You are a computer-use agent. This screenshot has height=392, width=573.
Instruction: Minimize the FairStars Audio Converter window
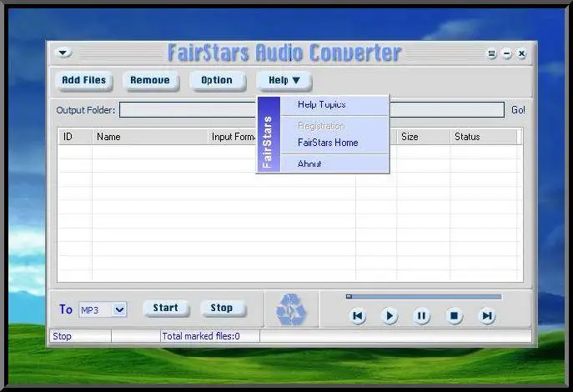(507, 53)
